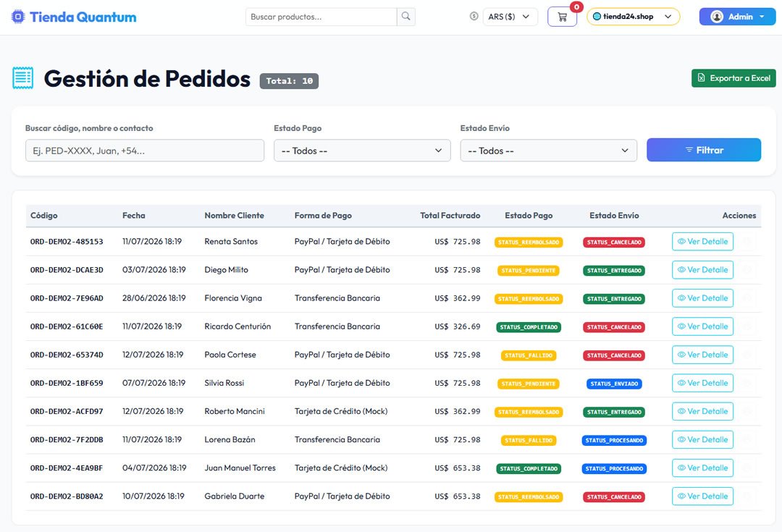Click the Tienda Quantum chip logo icon
The image size is (782, 532).
18,17
